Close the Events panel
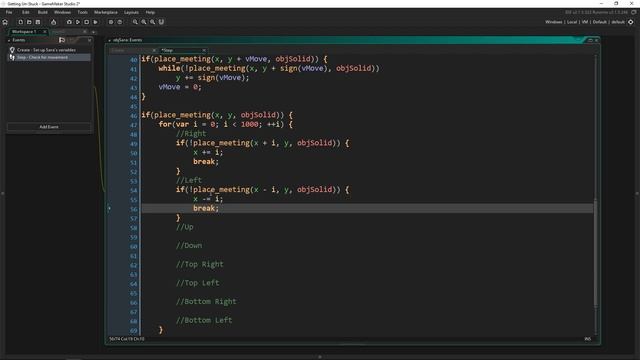 pos(89,40)
